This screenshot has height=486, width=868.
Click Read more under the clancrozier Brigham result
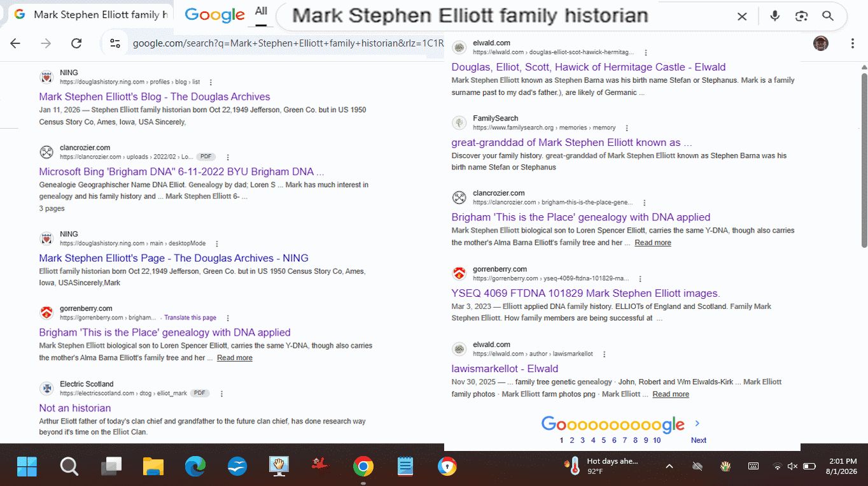click(653, 243)
